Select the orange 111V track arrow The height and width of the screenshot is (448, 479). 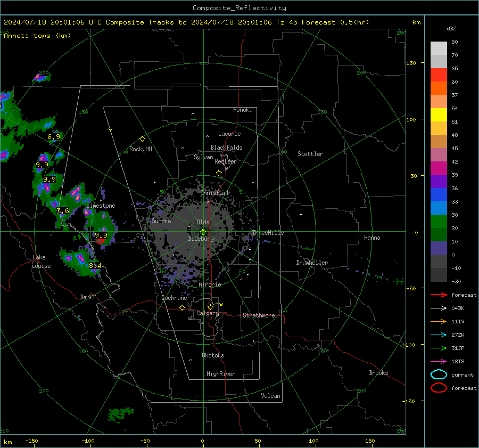pos(439,321)
